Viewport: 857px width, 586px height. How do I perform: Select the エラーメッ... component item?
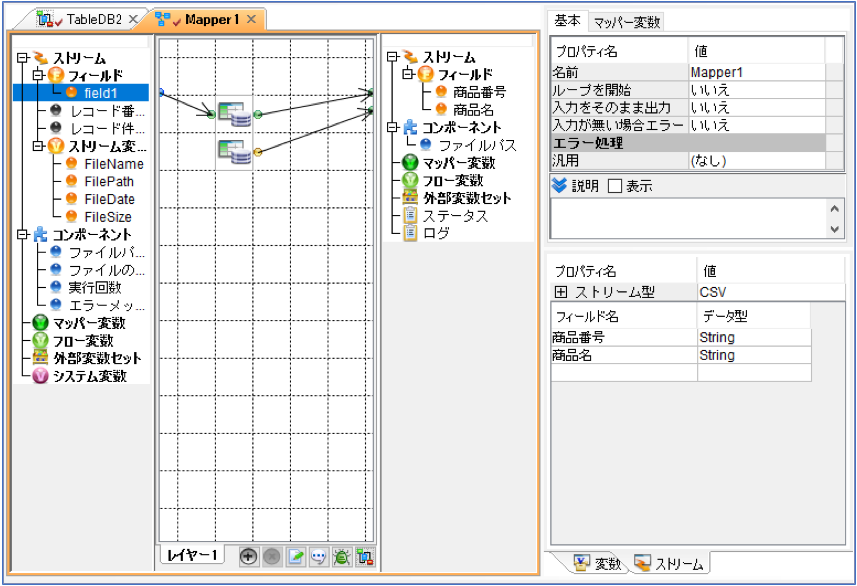107,305
